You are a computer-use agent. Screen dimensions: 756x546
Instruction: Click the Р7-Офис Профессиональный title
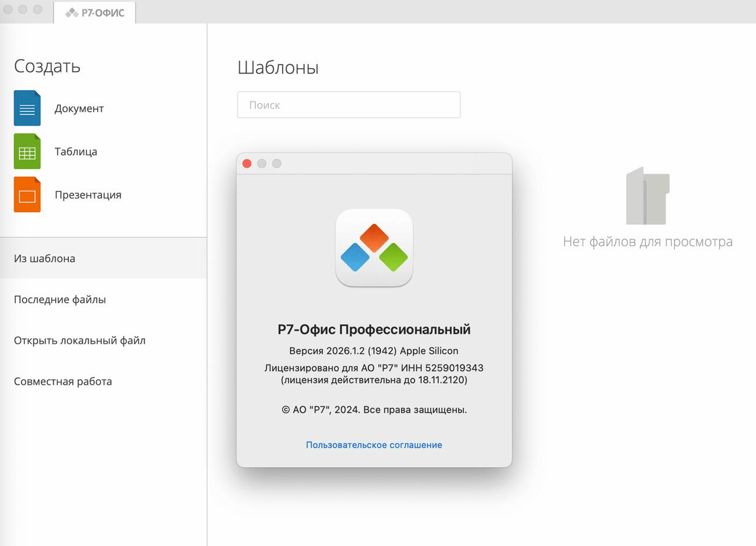374,330
